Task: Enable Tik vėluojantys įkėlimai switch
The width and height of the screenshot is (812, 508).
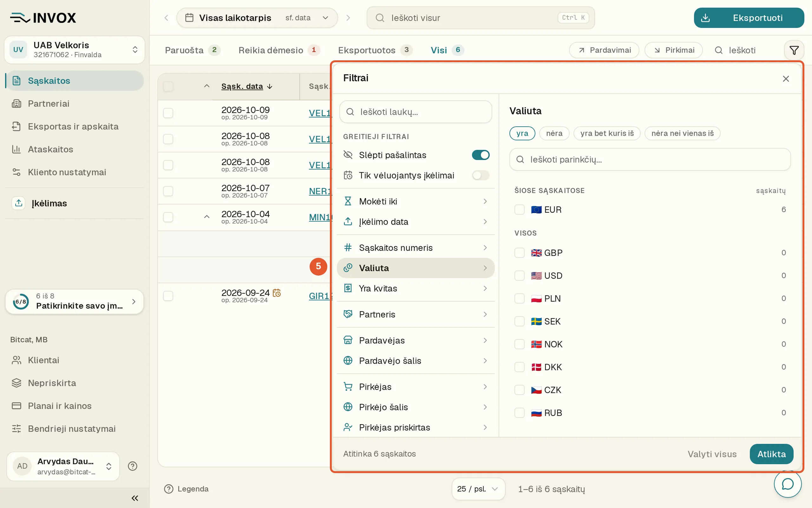Action: click(481, 175)
